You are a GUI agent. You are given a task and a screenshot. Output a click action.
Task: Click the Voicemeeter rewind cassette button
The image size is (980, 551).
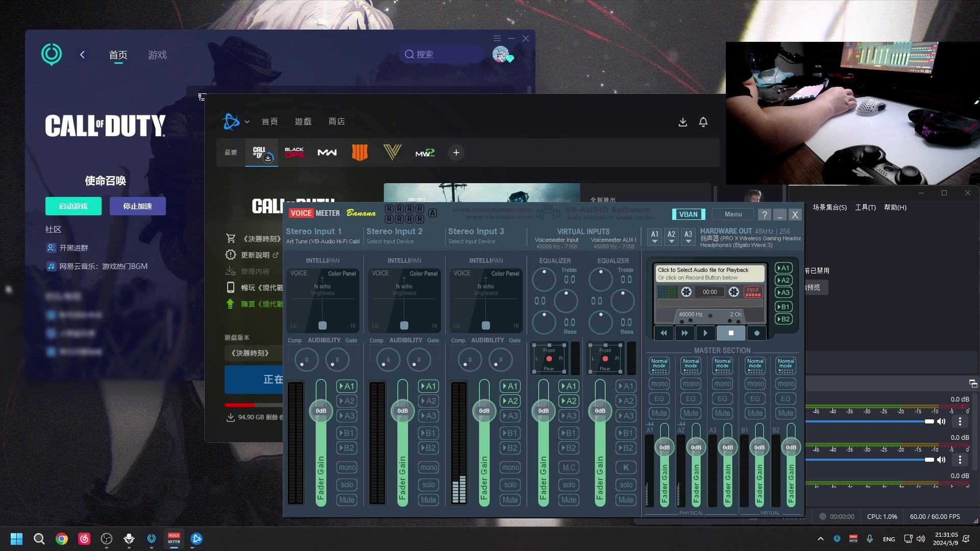[x=664, y=333]
